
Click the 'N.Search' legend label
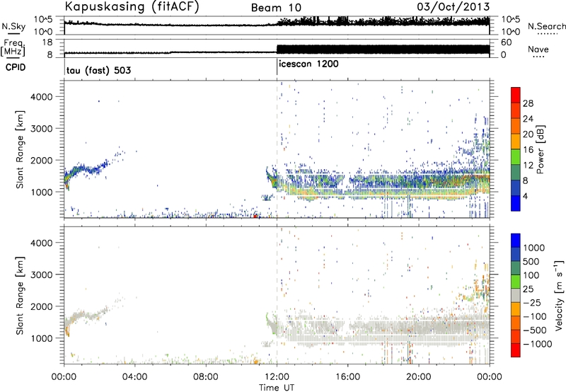[546, 26]
